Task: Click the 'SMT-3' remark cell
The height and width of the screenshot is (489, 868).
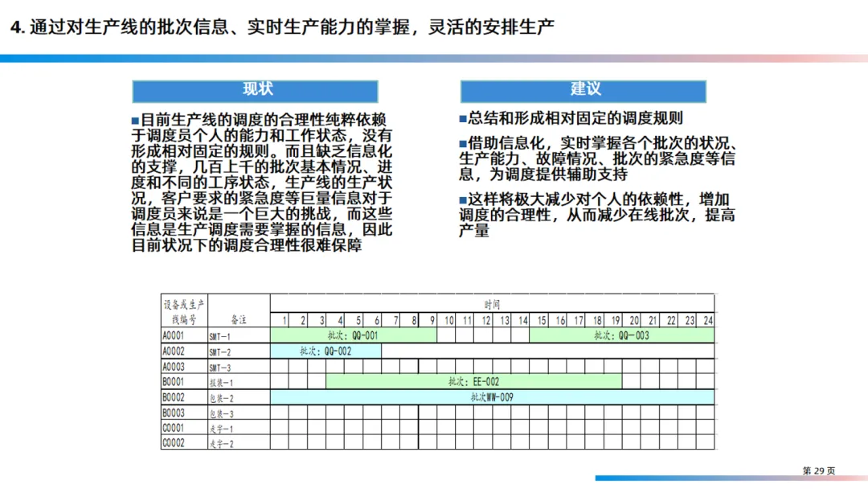Action: [239, 367]
